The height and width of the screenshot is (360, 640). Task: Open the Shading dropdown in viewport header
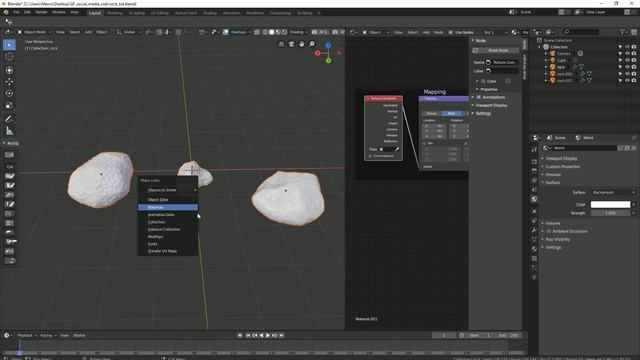[x=299, y=32]
